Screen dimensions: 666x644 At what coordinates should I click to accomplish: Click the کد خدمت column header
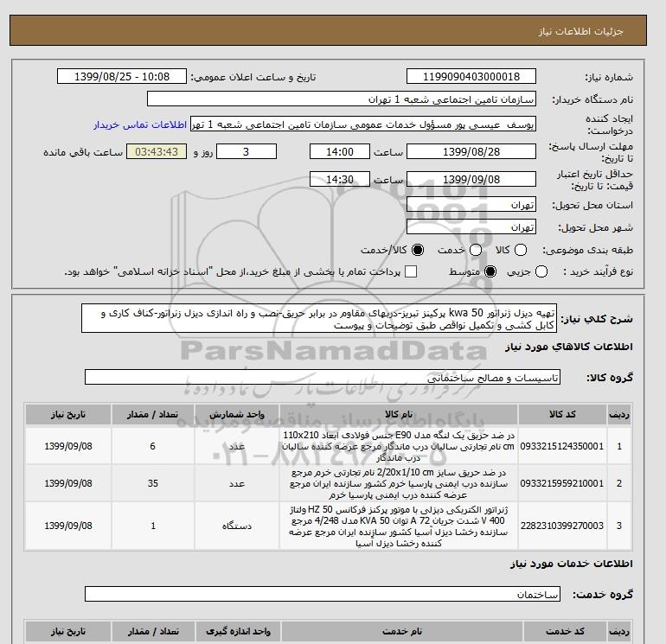[x=566, y=631]
